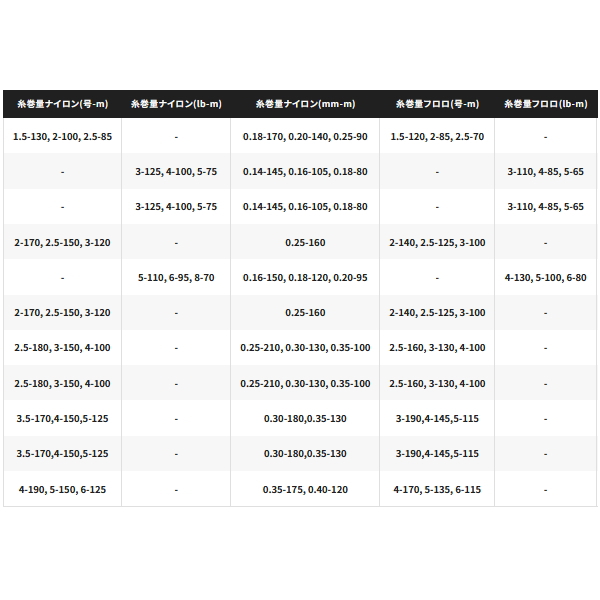Click the upper 3-125, 4-100, 5-75 cell
This screenshot has height=600, width=600.
(x=175, y=171)
